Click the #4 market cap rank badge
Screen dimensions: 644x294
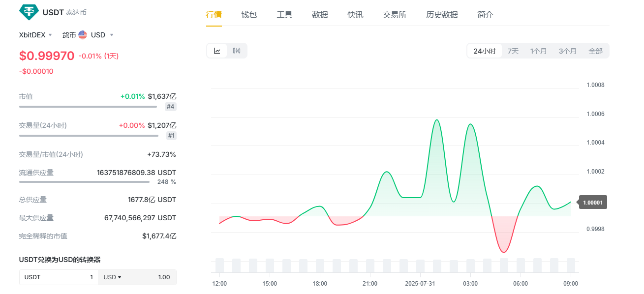[x=171, y=107]
